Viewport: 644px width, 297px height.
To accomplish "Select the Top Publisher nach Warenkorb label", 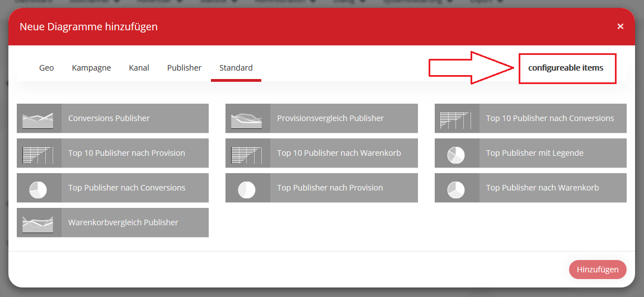I will coord(542,188).
